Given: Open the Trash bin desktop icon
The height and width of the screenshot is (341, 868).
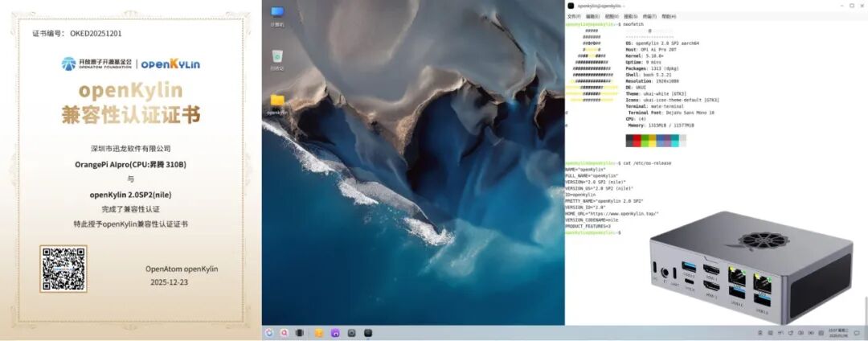Looking at the screenshot, I should coord(277,56).
